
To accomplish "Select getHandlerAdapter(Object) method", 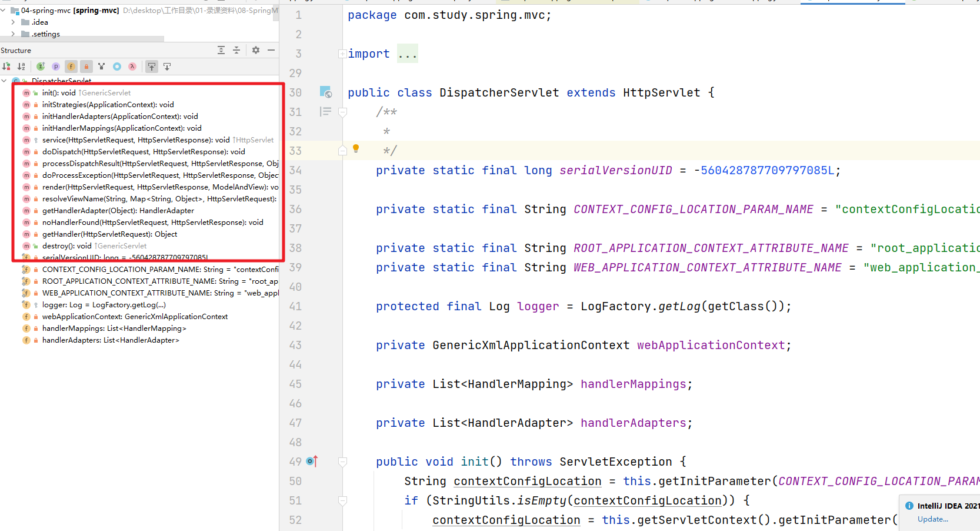I will click(118, 210).
